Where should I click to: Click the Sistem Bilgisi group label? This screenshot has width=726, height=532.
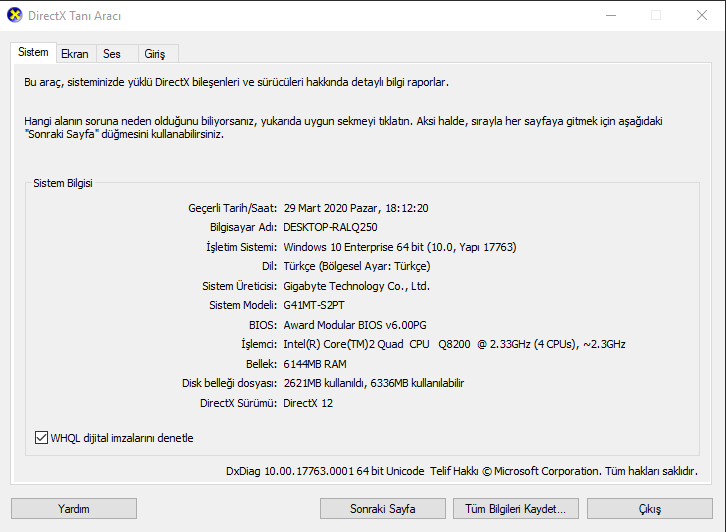[63, 183]
